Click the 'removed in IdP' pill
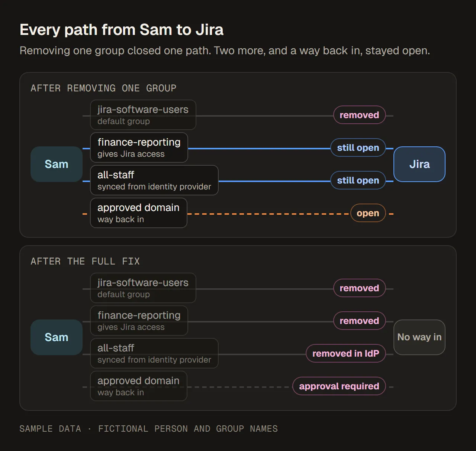The height and width of the screenshot is (451, 476). click(x=346, y=353)
